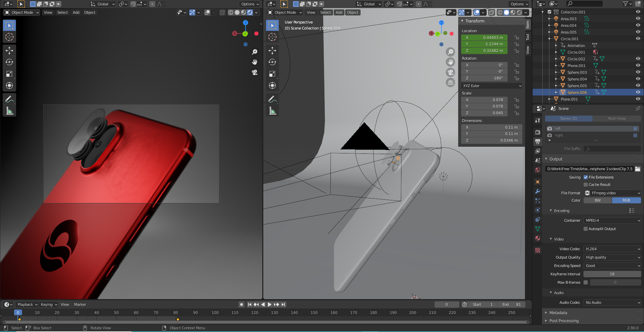The image size is (644, 332).
Task: Hide Sphere.006 using its eye icon
Action: pos(638,92)
